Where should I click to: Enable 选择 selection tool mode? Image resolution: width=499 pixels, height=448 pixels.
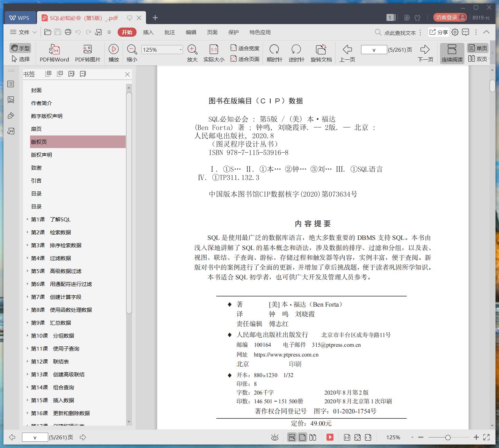20,59
